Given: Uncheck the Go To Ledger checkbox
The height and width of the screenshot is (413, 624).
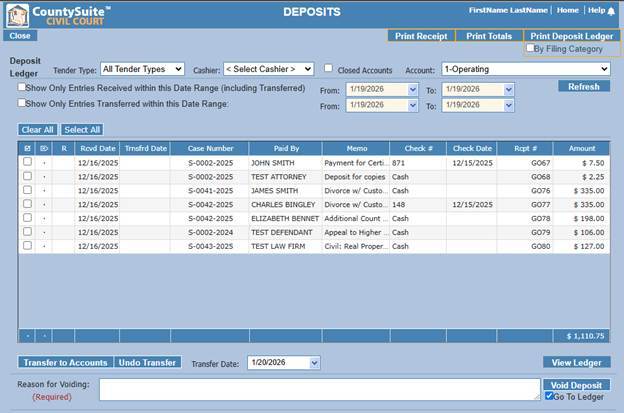Looking at the screenshot, I should [549, 395].
